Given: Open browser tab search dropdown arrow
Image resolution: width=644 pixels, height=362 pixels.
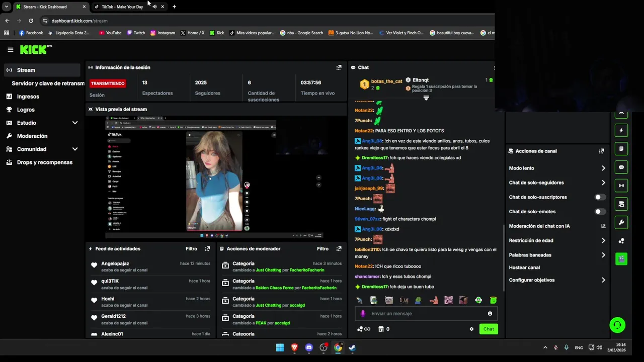Looking at the screenshot, I should click(6, 7).
